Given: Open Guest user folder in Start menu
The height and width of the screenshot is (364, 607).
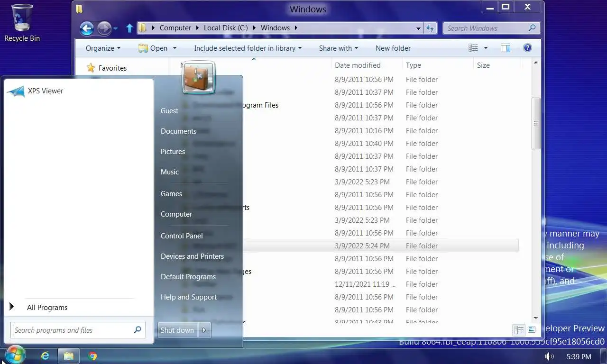Looking at the screenshot, I should tap(170, 110).
